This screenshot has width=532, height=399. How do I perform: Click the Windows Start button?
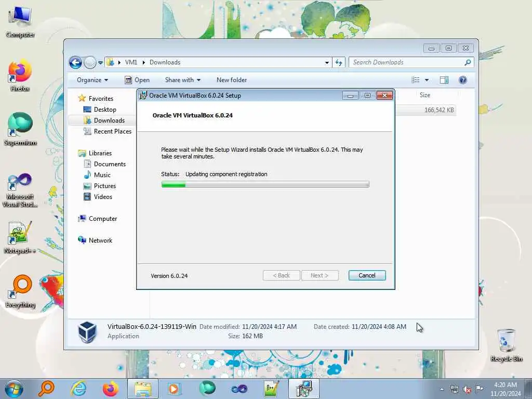point(14,389)
